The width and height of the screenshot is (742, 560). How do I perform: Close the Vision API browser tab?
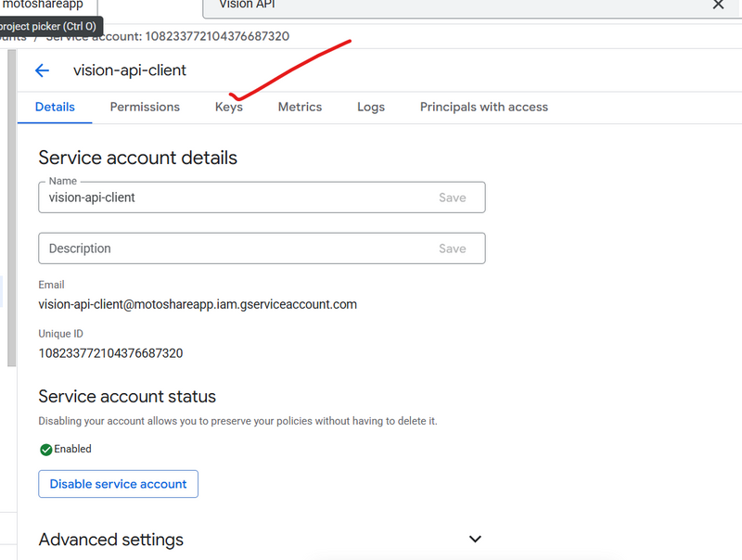pyautogui.click(x=717, y=5)
